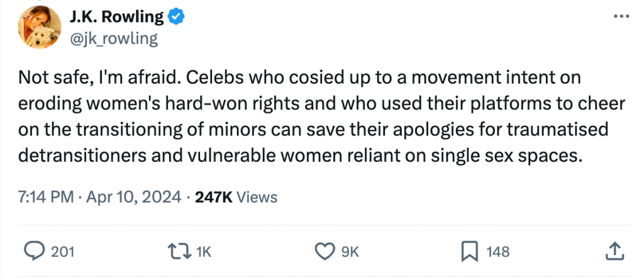Image resolution: width=644 pixels, height=279 pixels.
Task: Click the 1K reposts count
Action: pos(203,252)
